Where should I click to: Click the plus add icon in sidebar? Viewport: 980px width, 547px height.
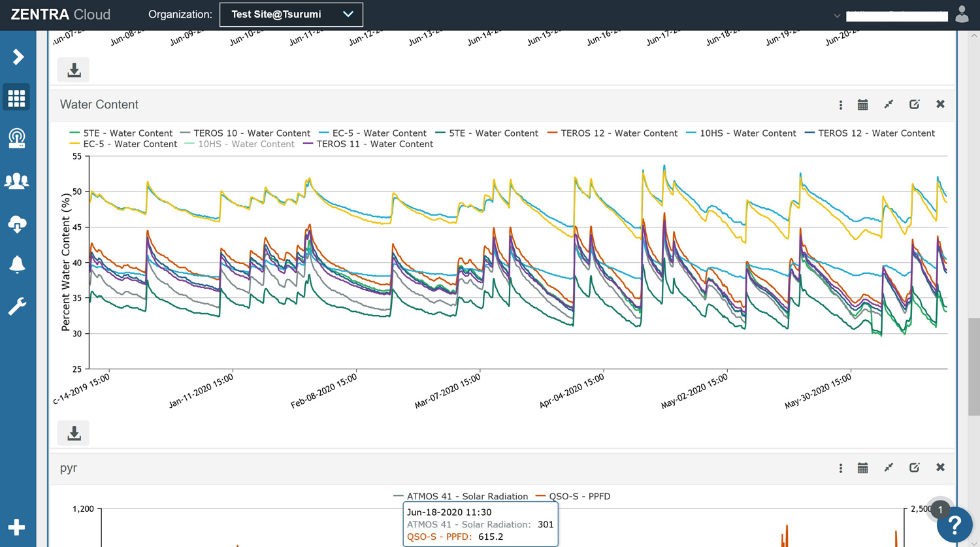(x=17, y=527)
